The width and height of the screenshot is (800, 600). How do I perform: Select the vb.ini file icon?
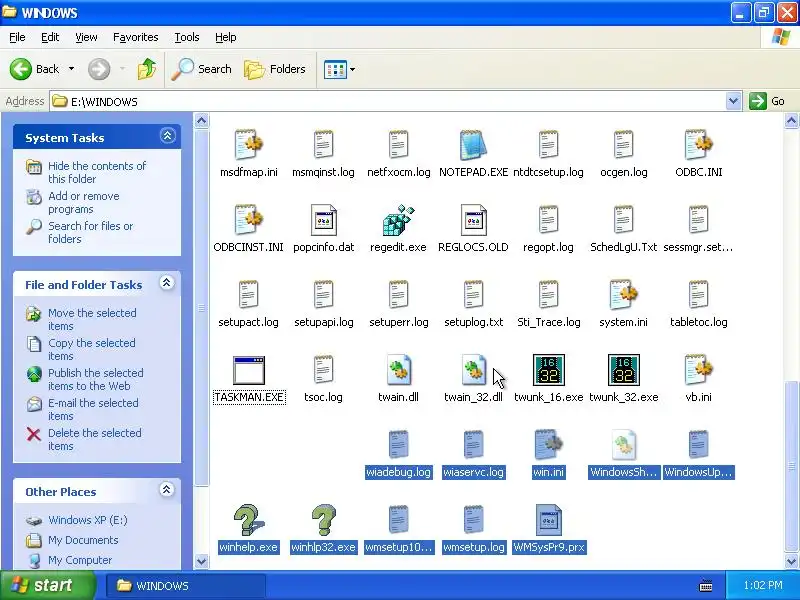coord(698,370)
